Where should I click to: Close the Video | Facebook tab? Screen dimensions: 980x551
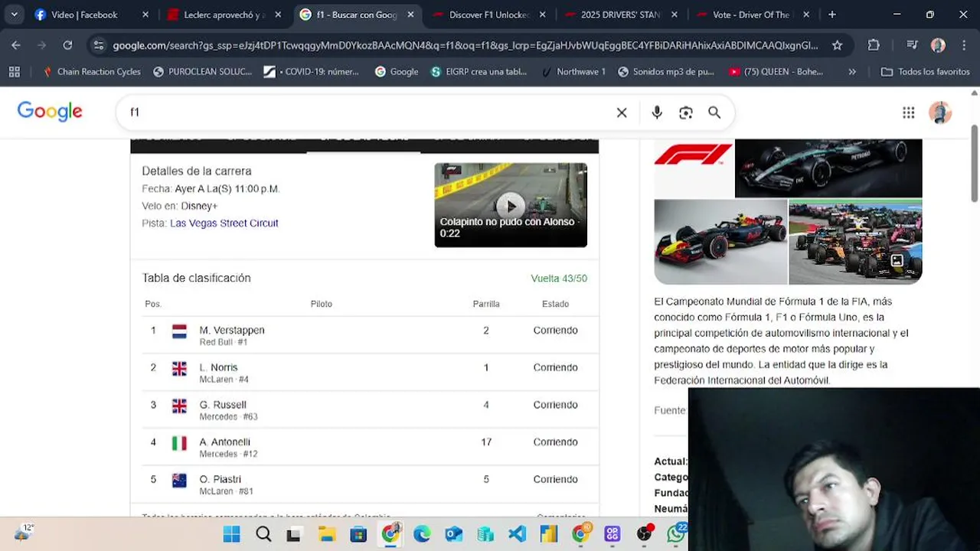click(x=145, y=15)
